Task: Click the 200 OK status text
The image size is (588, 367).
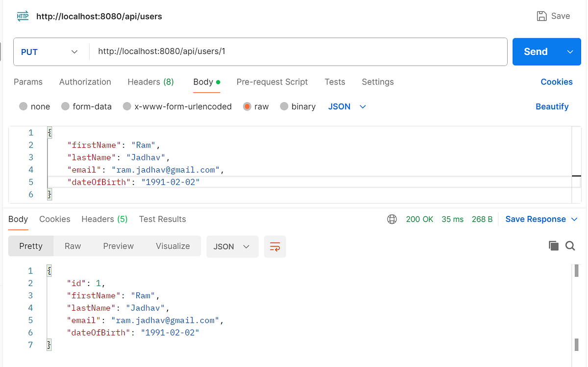Action: (419, 219)
